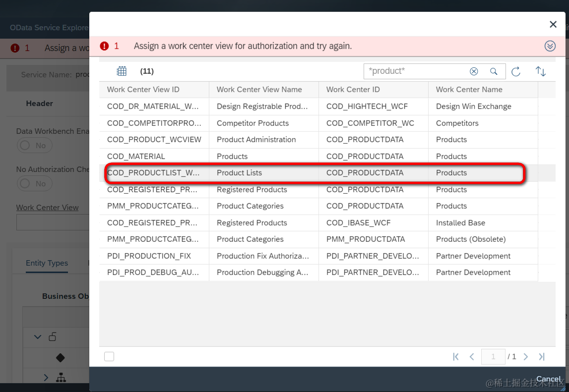Click the Work Center View input in background
Screen dimensions: 569x392
[53, 222]
